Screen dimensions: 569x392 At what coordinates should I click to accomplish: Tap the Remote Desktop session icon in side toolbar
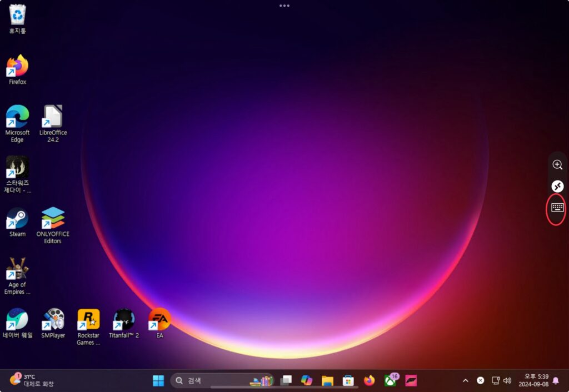[x=557, y=186]
